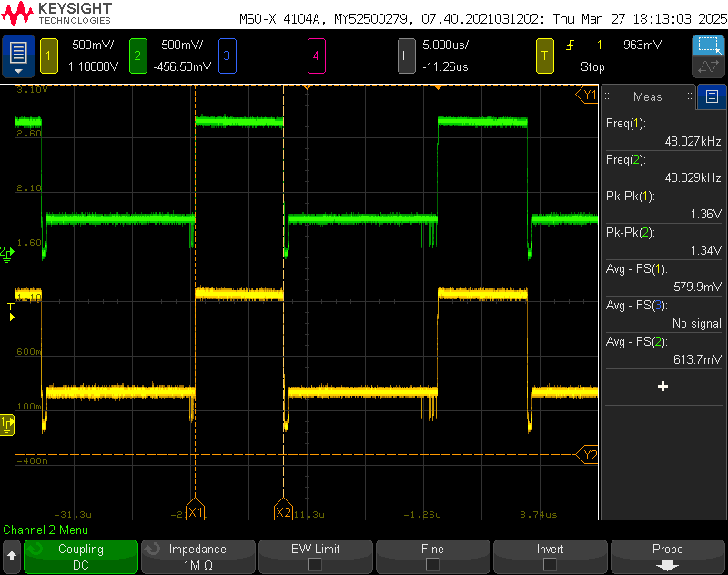728x575 pixels.
Task: Select the zoom box selection tool icon
Action: tap(708, 45)
